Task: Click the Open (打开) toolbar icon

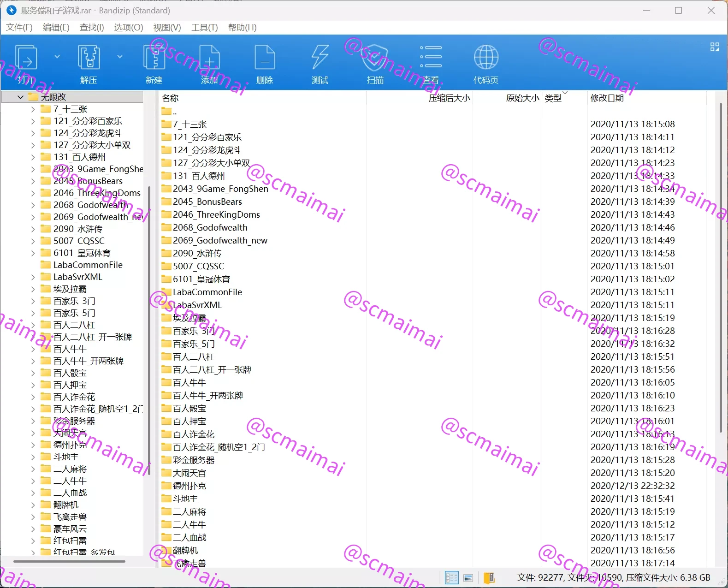Action: click(x=26, y=58)
